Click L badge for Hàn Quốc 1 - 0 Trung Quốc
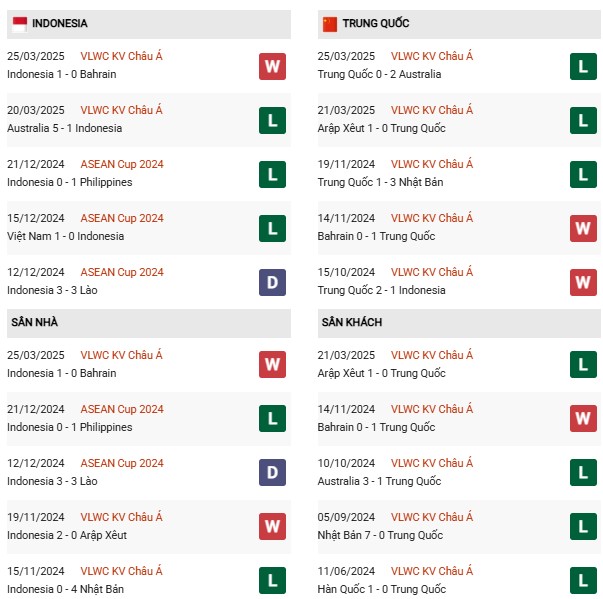 pyautogui.click(x=583, y=581)
